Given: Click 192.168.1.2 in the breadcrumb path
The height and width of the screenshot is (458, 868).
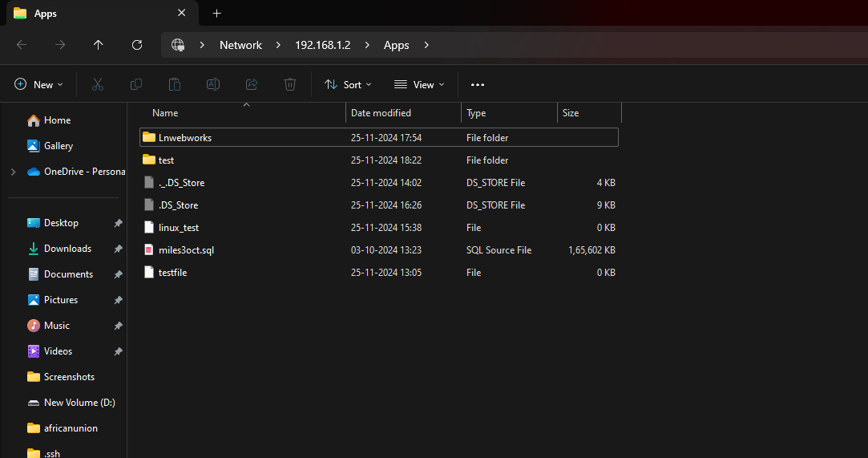Looking at the screenshot, I should coord(322,45).
